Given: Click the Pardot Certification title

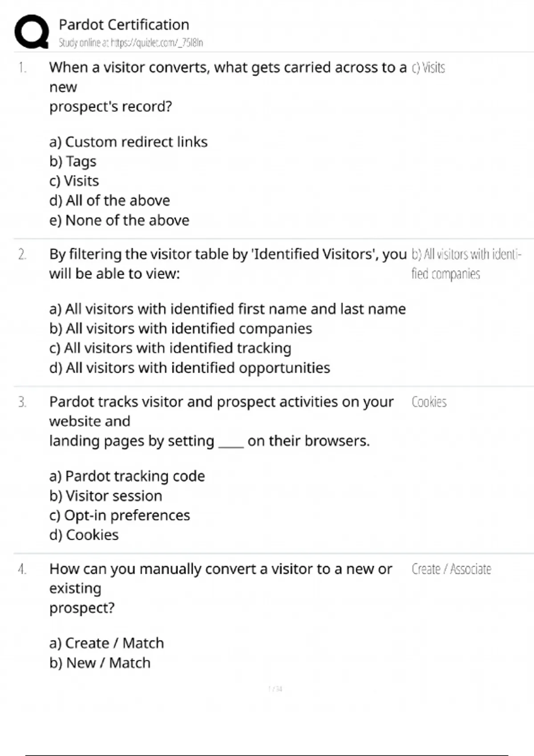Looking at the screenshot, I should coord(124,24).
